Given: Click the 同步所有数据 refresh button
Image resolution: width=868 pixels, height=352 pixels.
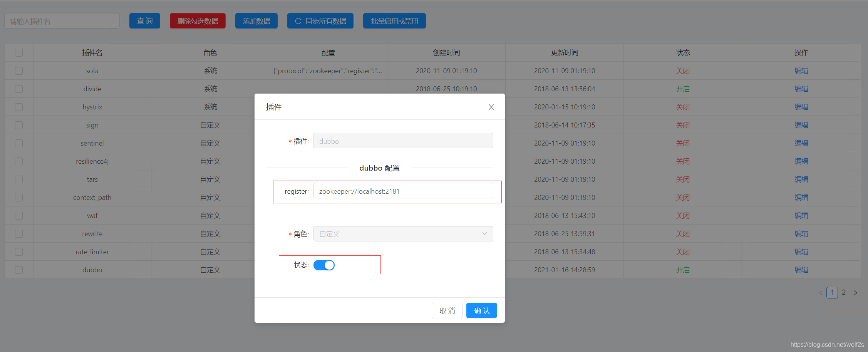Looking at the screenshot, I should [x=320, y=21].
